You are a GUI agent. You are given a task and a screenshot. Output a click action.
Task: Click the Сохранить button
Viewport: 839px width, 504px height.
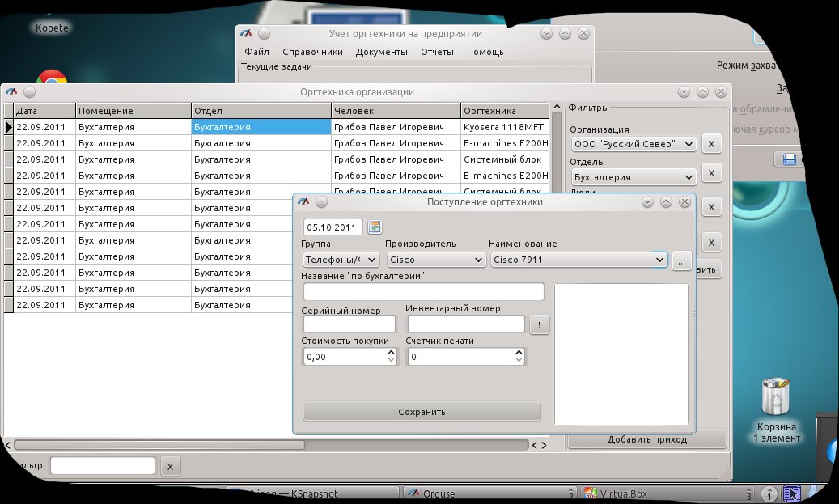pyautogui.click(x=422, y=412)
